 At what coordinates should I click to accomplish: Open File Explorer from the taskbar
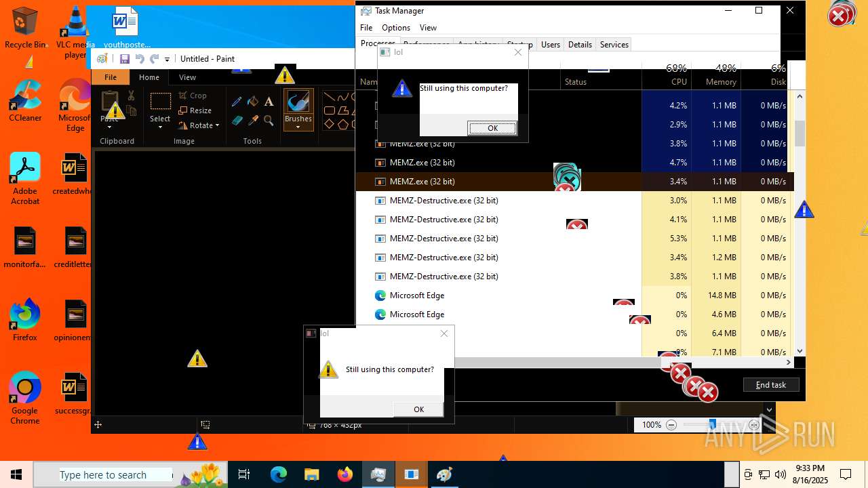[311, 474]
